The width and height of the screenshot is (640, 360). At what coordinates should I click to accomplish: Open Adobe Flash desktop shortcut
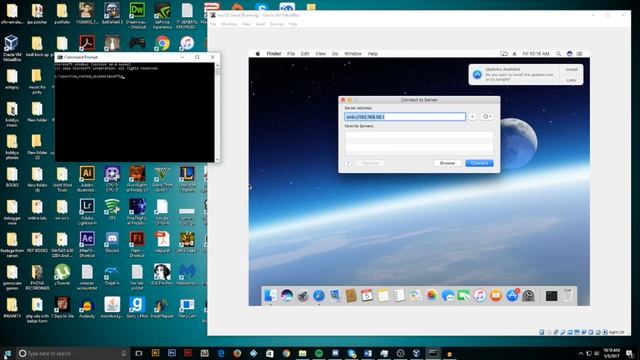137,244
